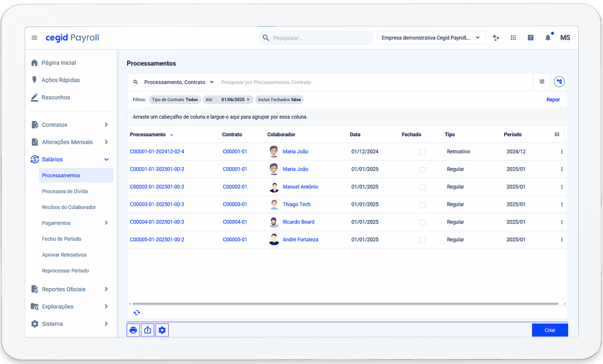
Task: Click the Pesquisar por Processamento, Contrato field
Action: pyautogui.click(x=375, y=83)
